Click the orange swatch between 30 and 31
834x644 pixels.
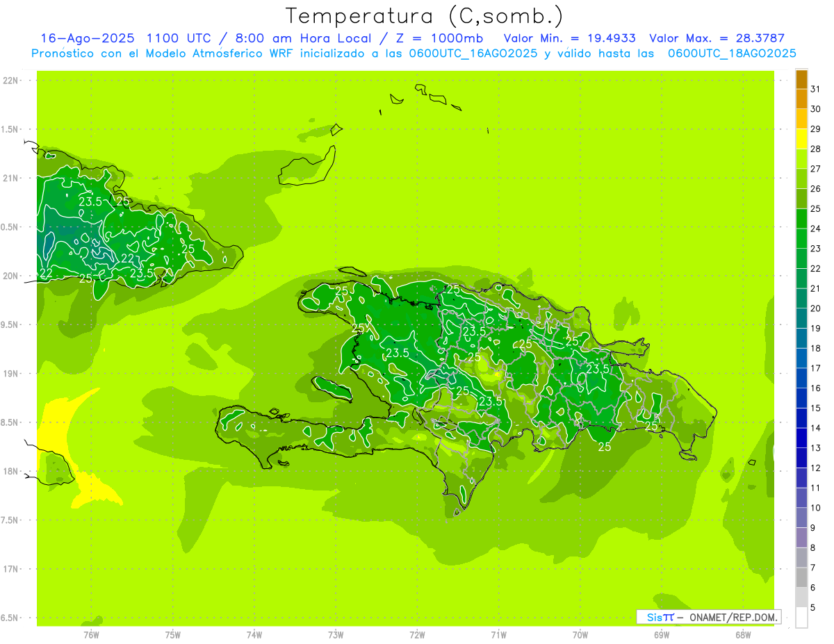(x=802, y=99)
